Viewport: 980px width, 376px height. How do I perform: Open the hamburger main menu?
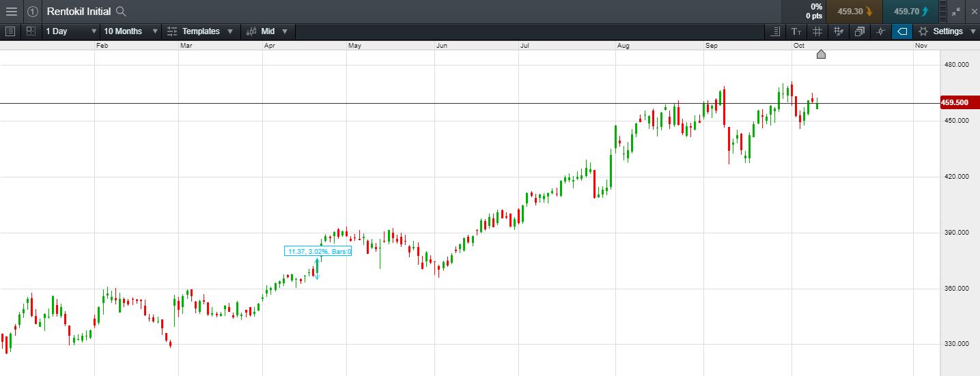coord(12,12)
